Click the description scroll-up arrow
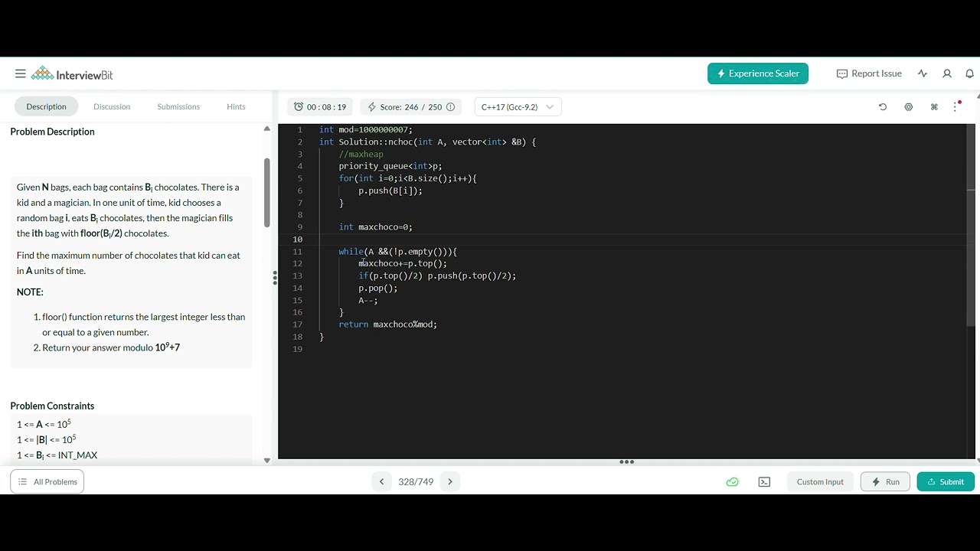Image resolution: width=980 pixels, height=551 pixels. point(267,129)
